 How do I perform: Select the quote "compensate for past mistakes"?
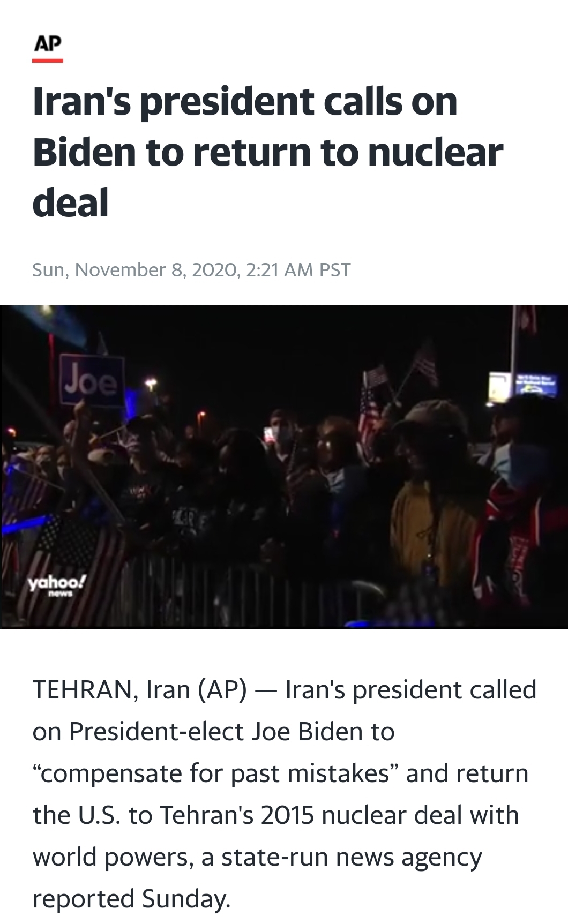(211, 773)
